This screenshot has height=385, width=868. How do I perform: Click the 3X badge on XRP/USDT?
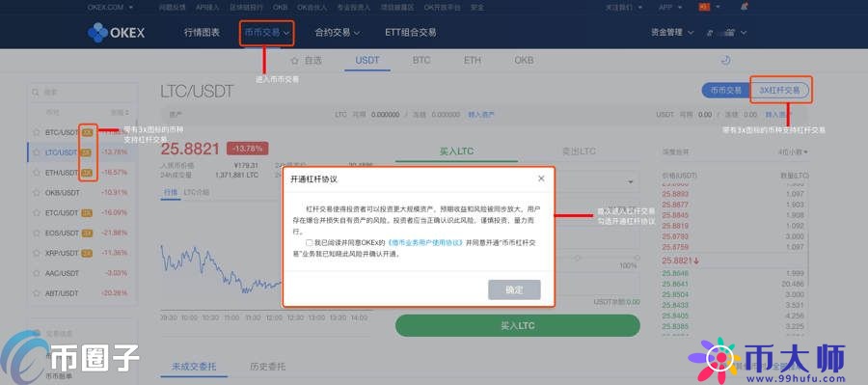[x=87, y=253]
